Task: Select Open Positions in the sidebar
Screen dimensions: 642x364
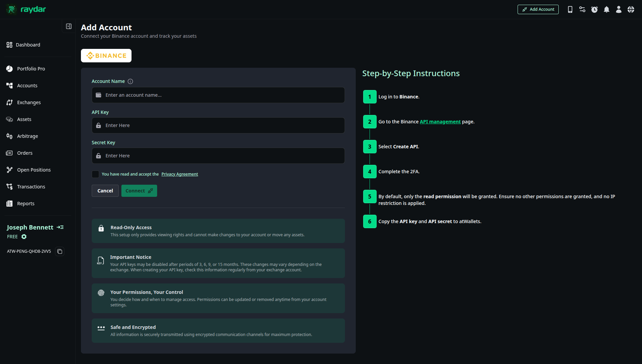Action: tap(34, 170)
